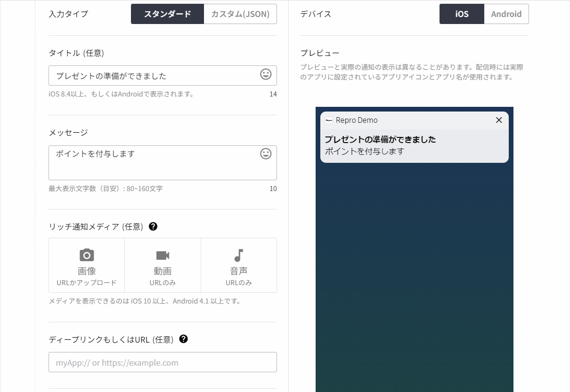Click the Repro Demo app icon in preview
Screen dimensions: 570x392
pos(329,120)
